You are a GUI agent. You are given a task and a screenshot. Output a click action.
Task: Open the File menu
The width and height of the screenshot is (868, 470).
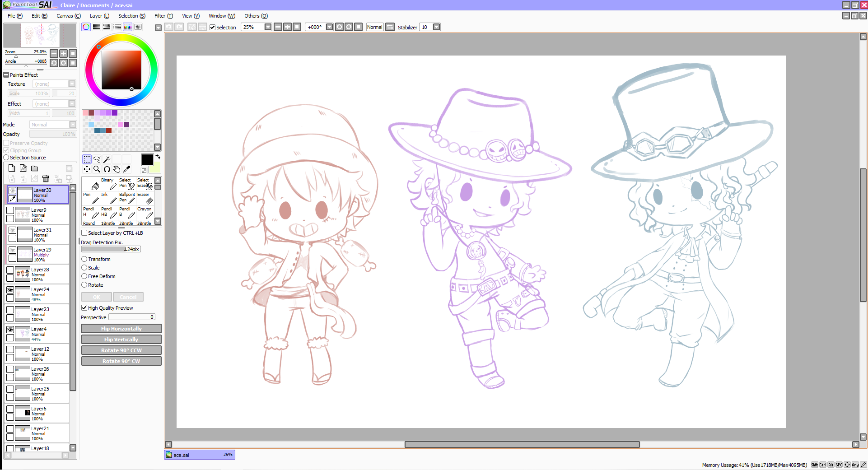[15, 16]
